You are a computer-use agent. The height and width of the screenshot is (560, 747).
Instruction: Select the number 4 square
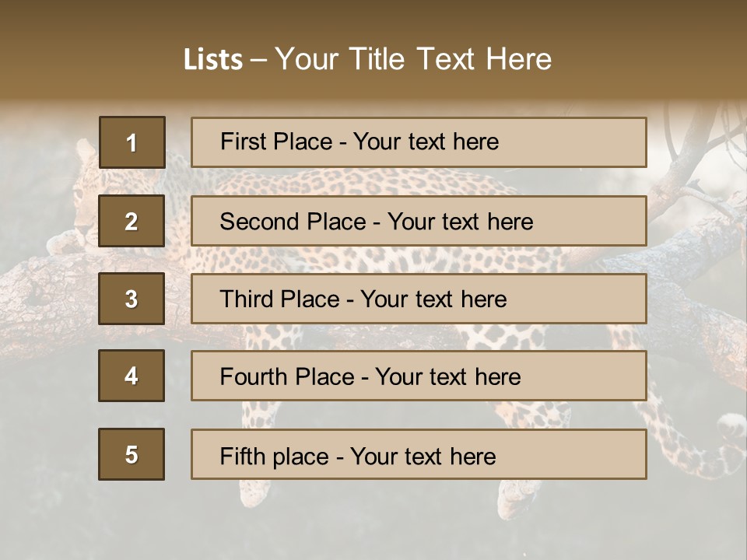[132, 376]
